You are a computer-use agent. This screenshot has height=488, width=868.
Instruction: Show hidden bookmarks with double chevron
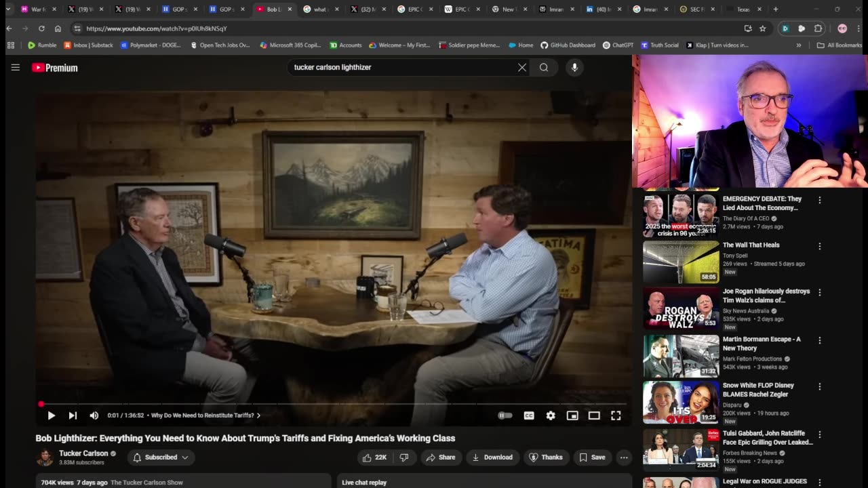tap(799, 45)
